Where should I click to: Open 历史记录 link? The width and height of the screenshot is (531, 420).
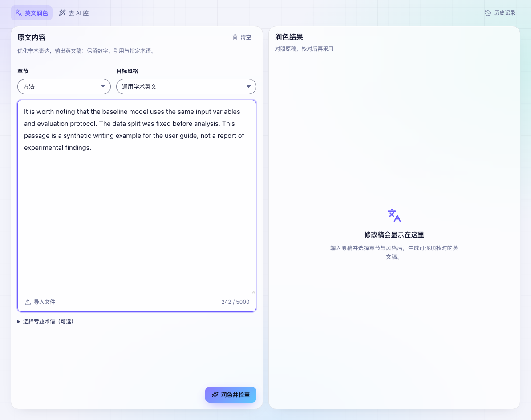[500, 13]
